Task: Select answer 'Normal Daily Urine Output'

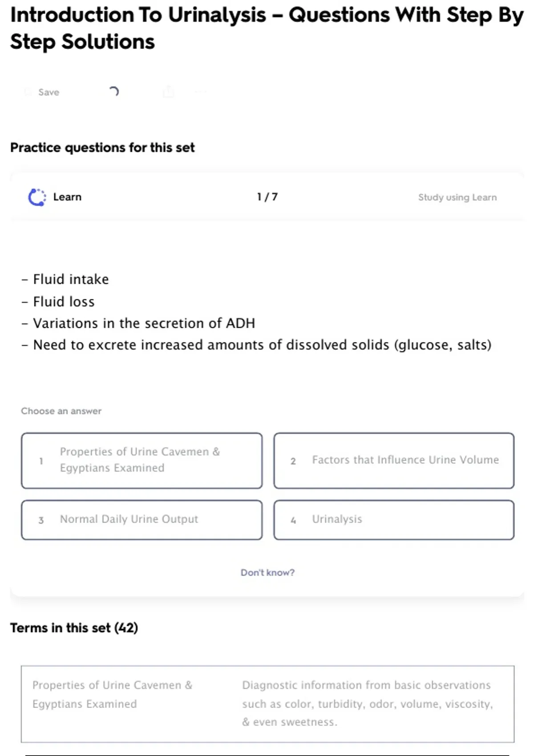Action: (x=142, y=519)
